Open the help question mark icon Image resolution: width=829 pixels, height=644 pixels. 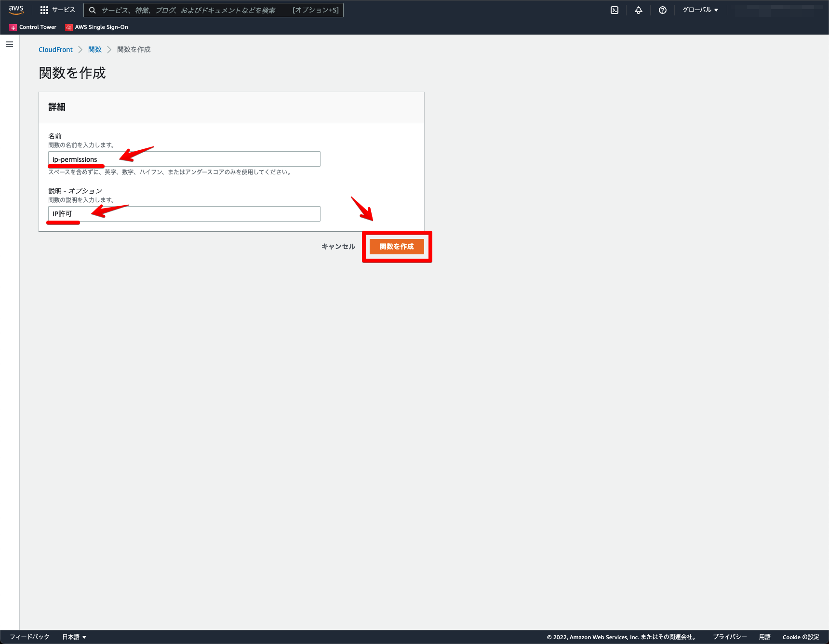[x=663, y=10]
